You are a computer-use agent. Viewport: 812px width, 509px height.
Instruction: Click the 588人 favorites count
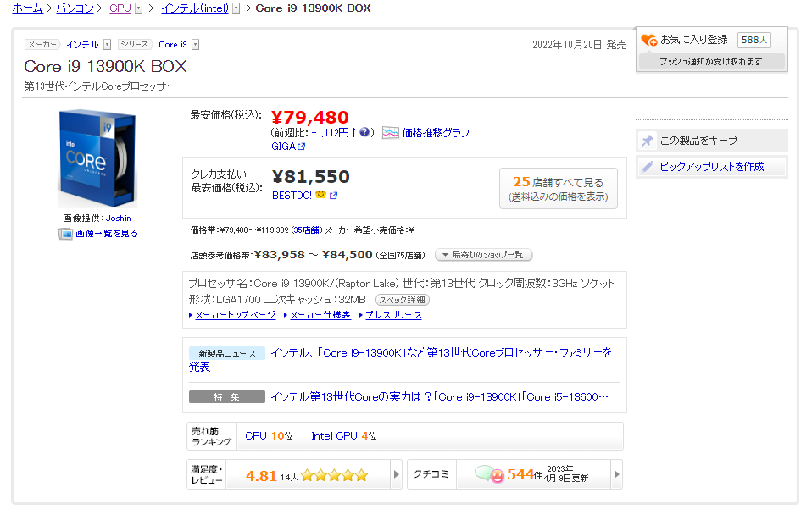754,40
